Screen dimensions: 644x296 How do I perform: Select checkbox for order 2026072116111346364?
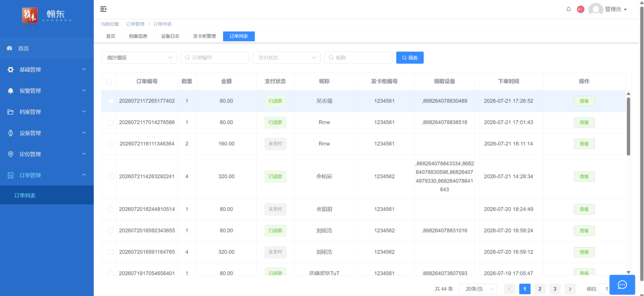(x=111, y=143)
